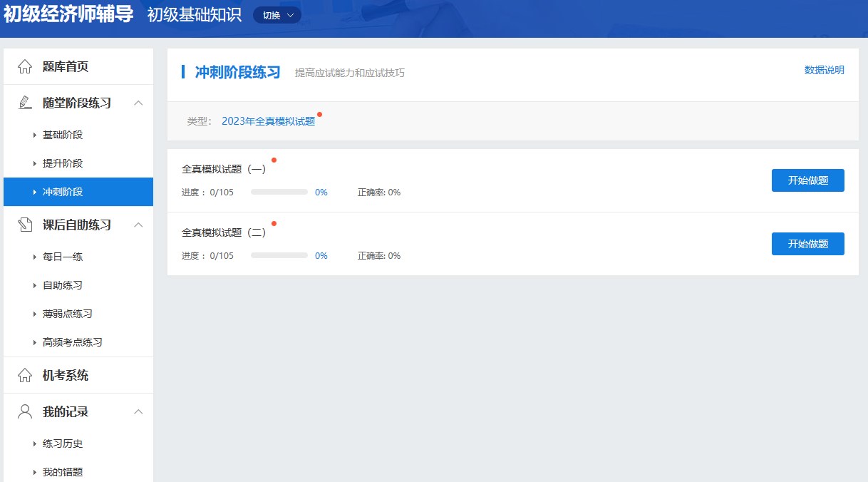Start 全真模拟试题（一）with 开始做题
Viewport: 868px width, 482px height.
[807, 180]
